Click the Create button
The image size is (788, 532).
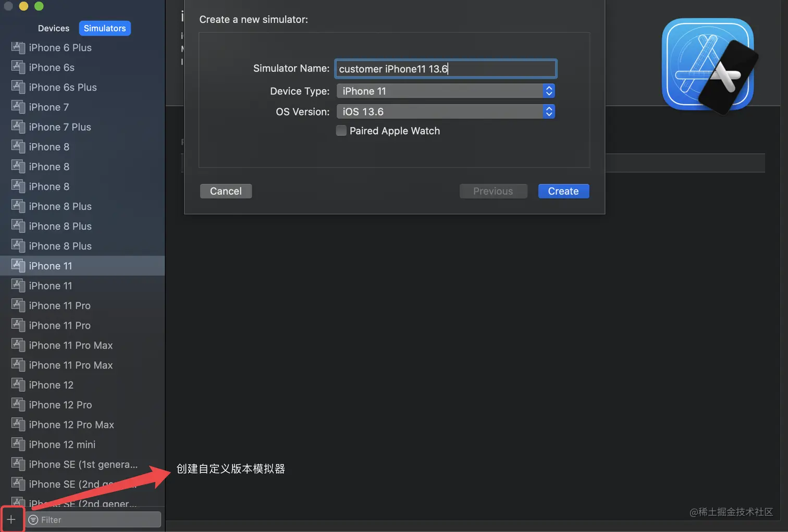click(x=563, y=191)
